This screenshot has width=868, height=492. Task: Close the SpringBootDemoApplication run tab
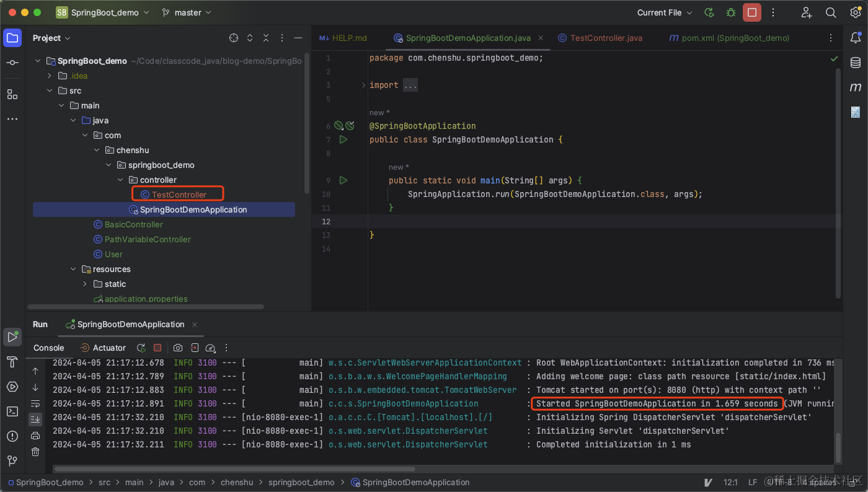click(195, 324)
